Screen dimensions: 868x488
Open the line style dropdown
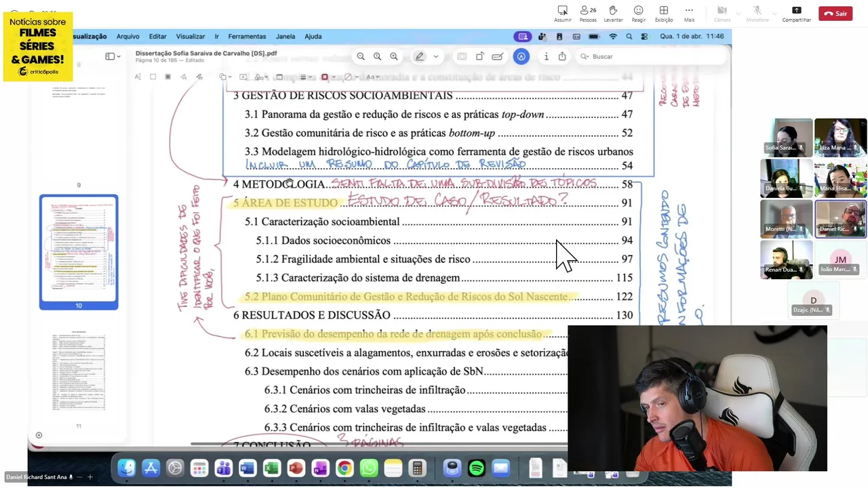point(305,77)
